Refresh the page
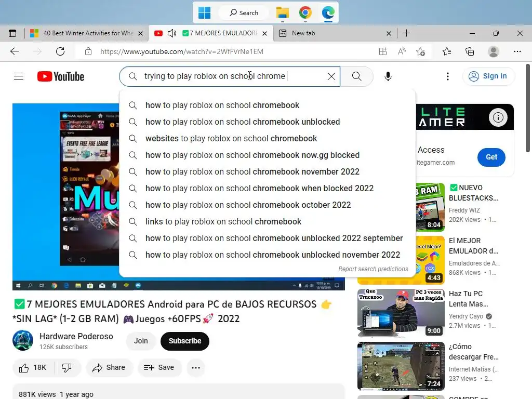Screen dimensions: 532x399 [60, 51]
